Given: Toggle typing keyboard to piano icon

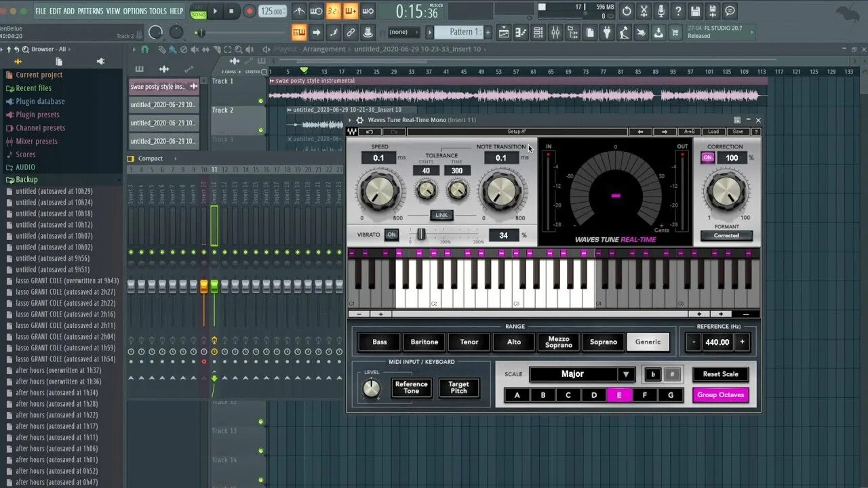Looking at the screenshot, I should click(x=299, y=32).
